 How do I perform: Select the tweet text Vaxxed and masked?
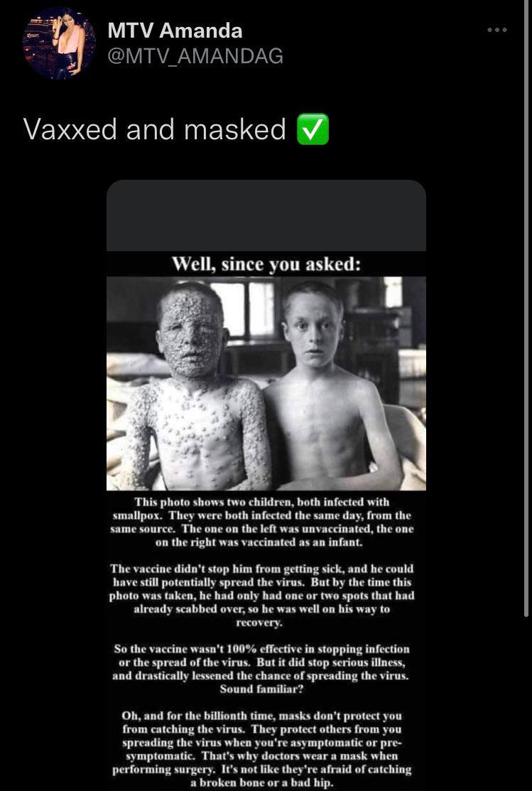pos(155,129)
